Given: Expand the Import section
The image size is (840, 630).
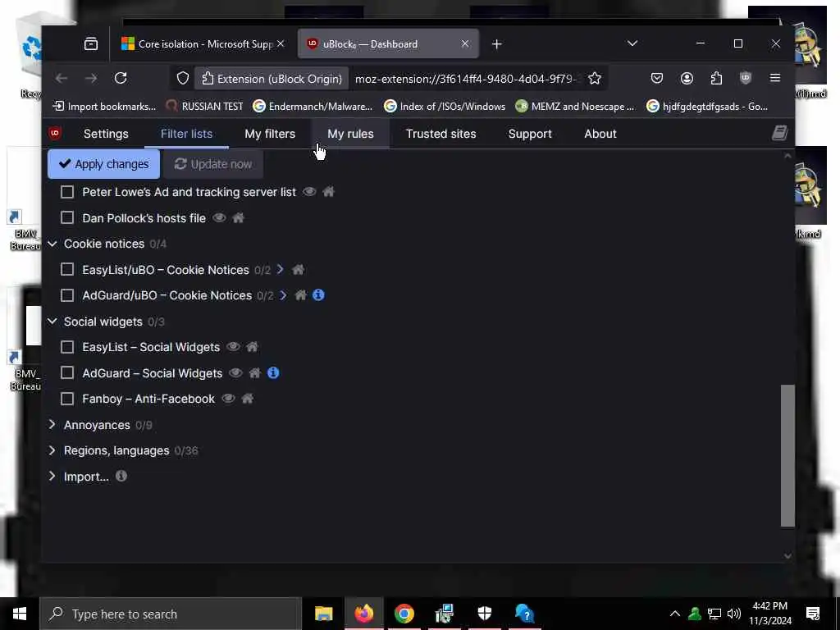Looking at the screenshot, I should coord(52,476).
